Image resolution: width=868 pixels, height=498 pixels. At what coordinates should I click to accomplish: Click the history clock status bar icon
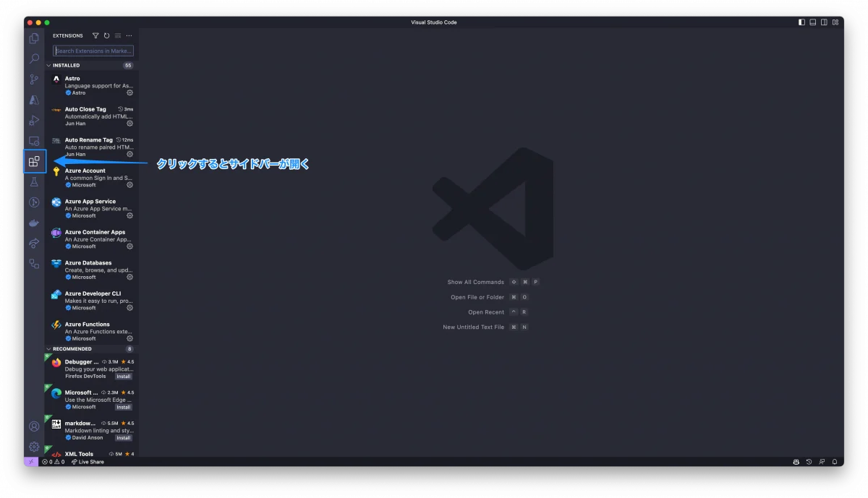[809, 461]
